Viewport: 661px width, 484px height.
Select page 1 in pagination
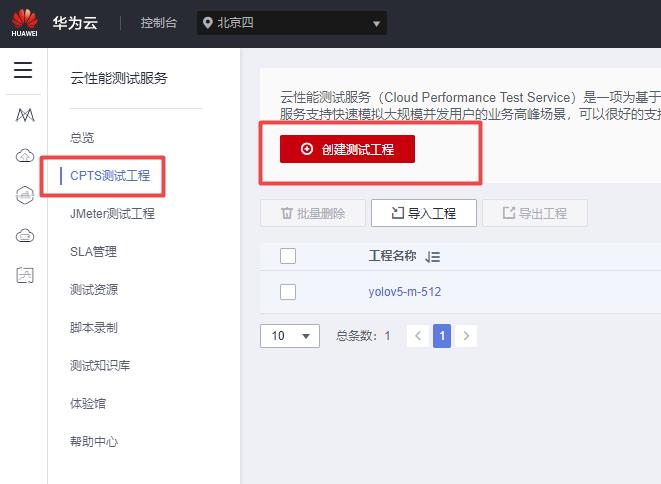pyautogui.click(x=442, y=336)
